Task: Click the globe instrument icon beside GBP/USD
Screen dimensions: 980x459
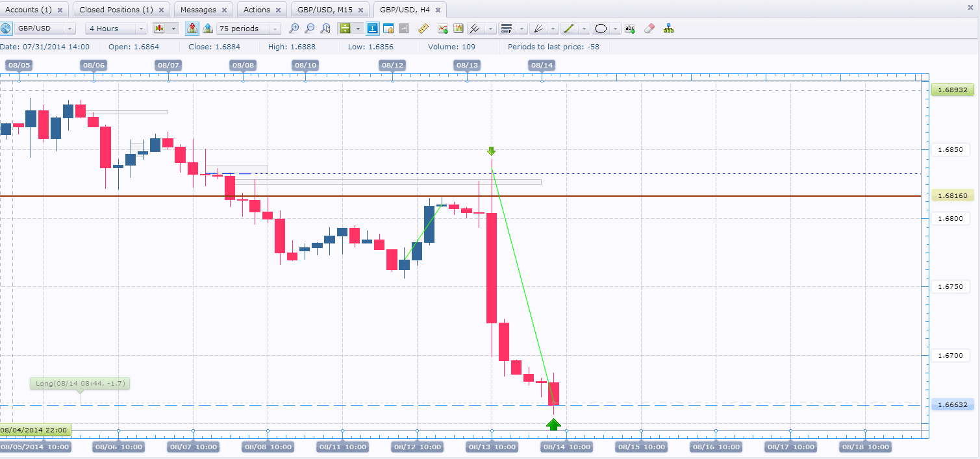Action: tap(6, 29)
